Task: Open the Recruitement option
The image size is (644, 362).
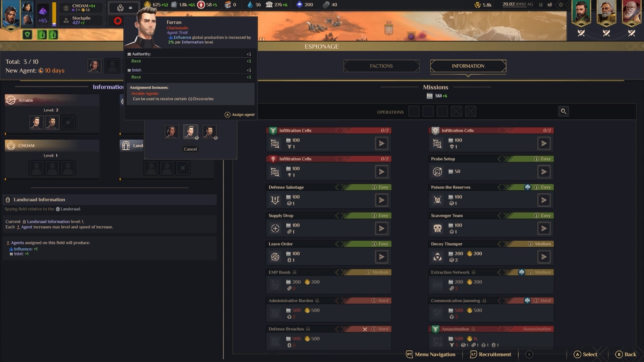Action: pos(491,354)
